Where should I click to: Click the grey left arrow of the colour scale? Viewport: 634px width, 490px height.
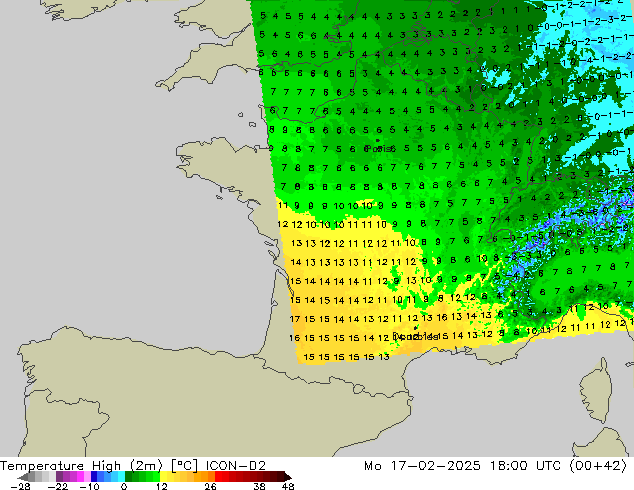click(24, 477)
